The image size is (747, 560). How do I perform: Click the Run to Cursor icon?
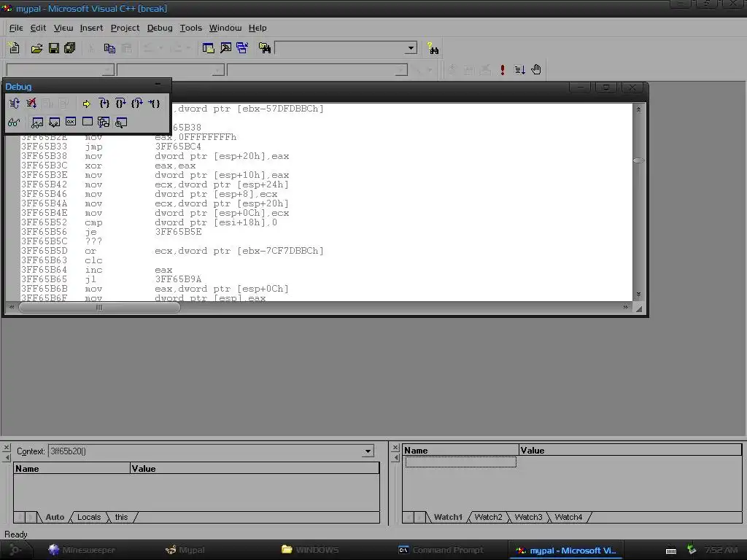[x=155, y=104]
